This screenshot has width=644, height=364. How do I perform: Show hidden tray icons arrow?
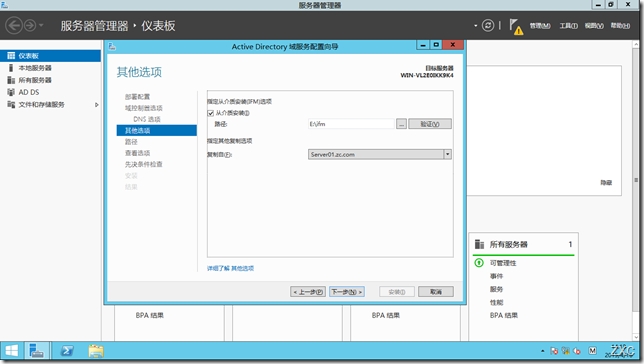click(543, 351)
